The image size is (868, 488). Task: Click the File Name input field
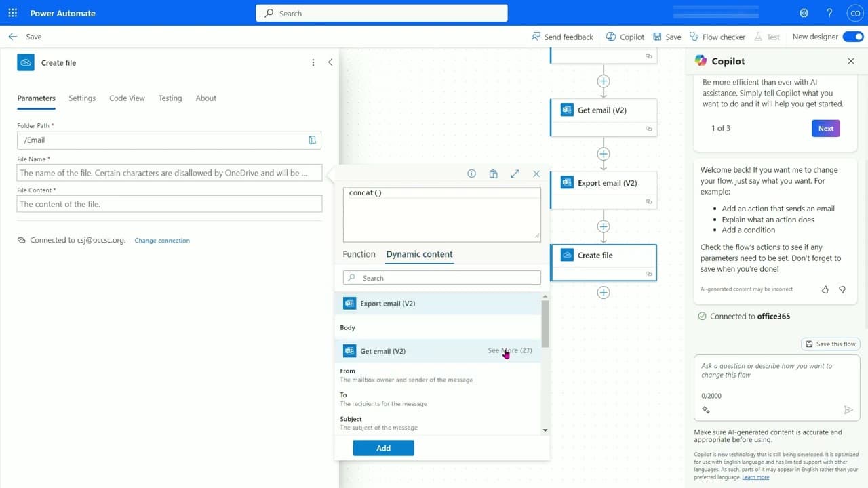170,173
